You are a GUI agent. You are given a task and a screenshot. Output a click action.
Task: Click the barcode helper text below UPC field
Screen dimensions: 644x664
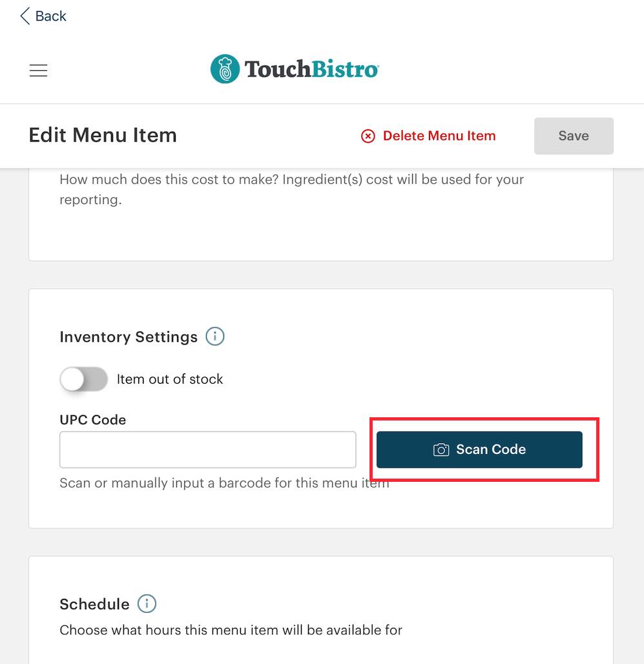click(224, 483)
